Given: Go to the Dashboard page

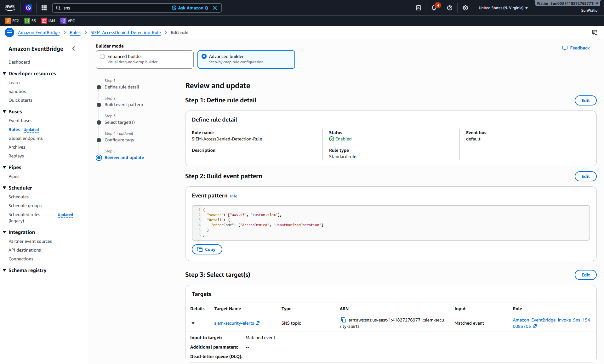Looking at the screenshot, I should coord(19,62).
